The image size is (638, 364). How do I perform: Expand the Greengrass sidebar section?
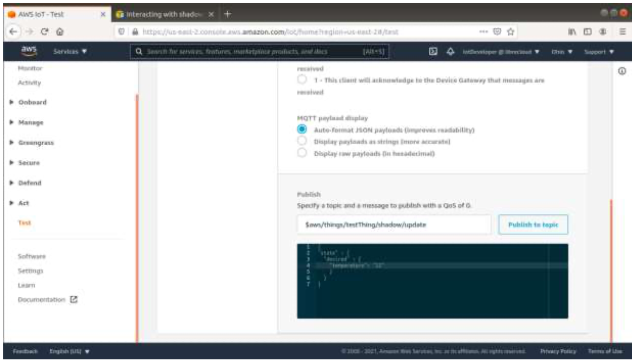coord(36,142)
